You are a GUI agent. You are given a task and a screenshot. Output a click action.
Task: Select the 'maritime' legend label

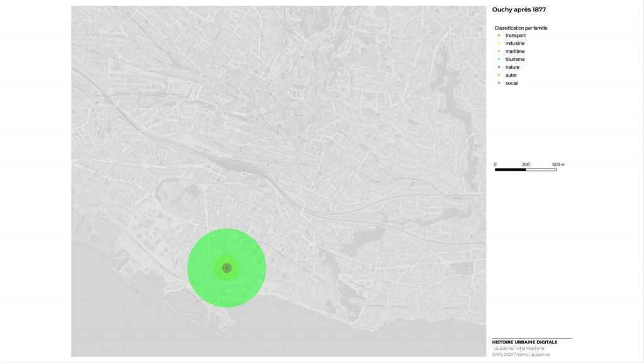click(x=515, y=52)
